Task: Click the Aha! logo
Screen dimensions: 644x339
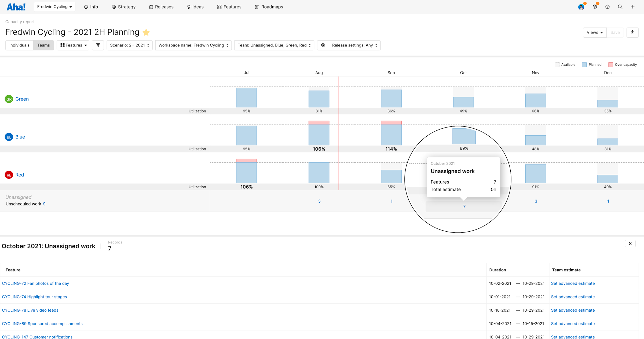Action: pyautogui.click(x=16, y=7)
